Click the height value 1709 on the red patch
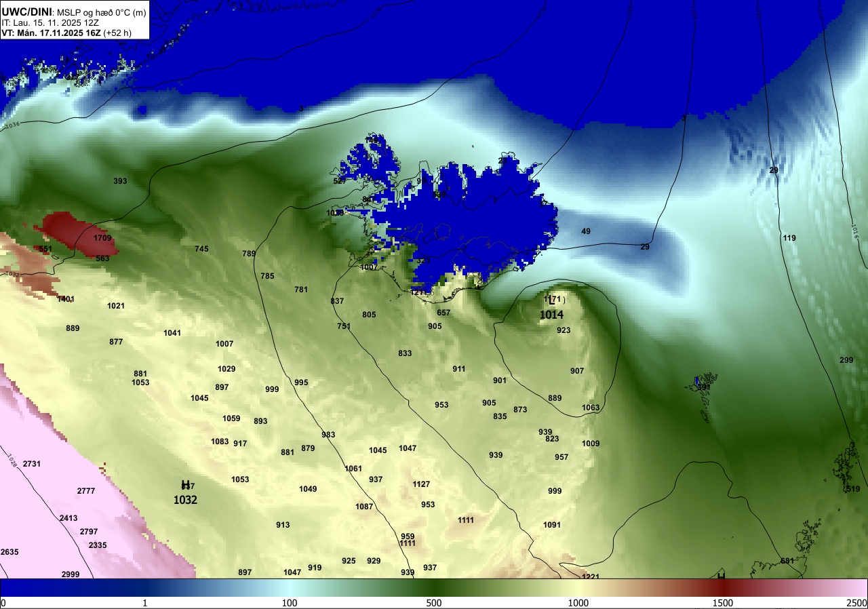This screenshot has width=868, height=609. 102,238
